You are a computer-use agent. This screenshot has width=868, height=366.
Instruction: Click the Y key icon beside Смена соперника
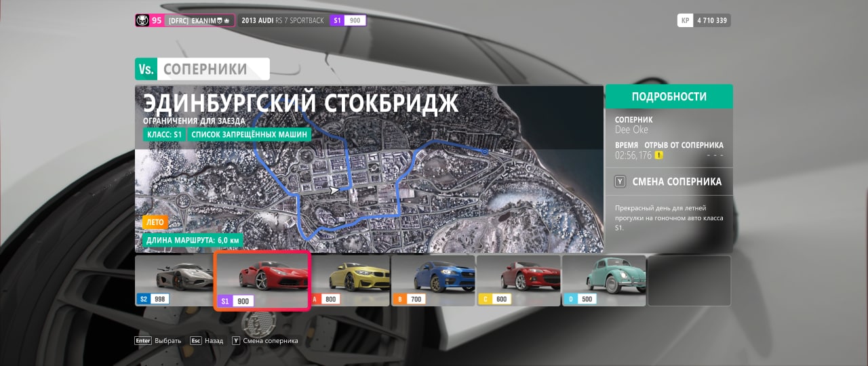point(619,182)
